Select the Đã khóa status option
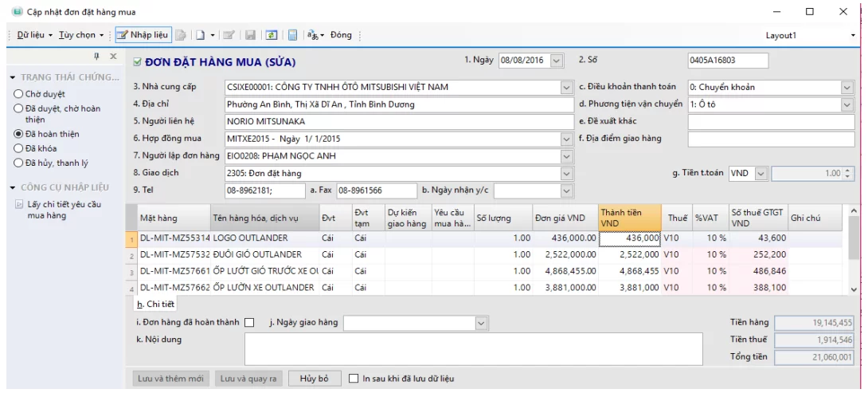This screenshot has width=868, height=393. (18, 148)
